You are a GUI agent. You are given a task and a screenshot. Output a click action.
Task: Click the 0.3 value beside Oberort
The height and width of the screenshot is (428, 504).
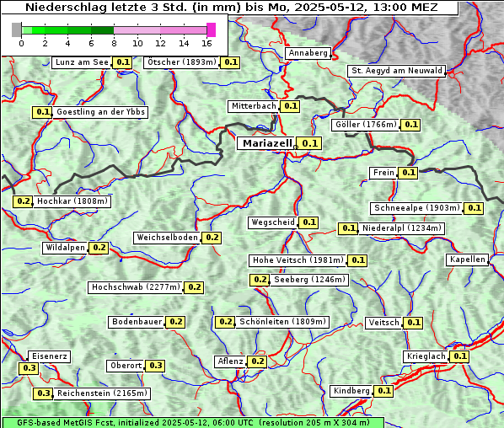pyautogui.click(x=156, y=366)
